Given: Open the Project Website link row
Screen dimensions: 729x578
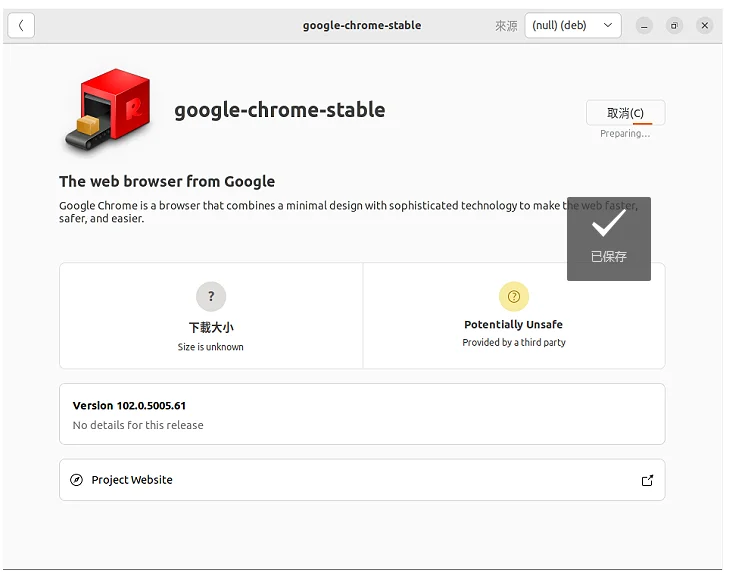Looking at the screenshot, I should coord(362,480).
